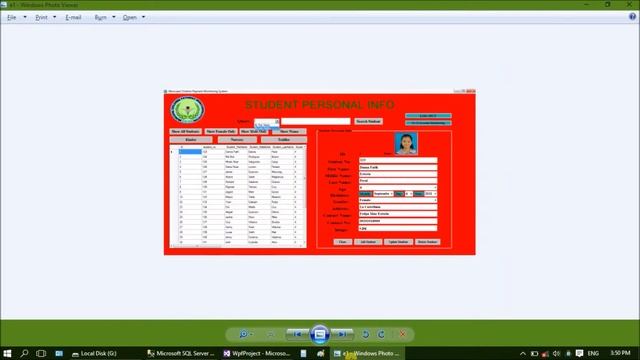The width and height of the screenshot is (640, 360).
Task: Open the File menu
Action: [x=11, y=17]
